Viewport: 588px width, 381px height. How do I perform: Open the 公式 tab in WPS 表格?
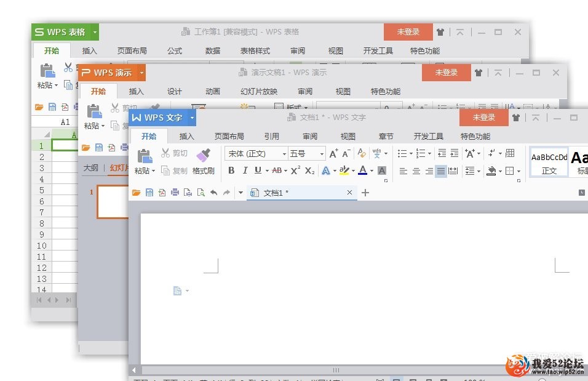click(x=175, y=51)
